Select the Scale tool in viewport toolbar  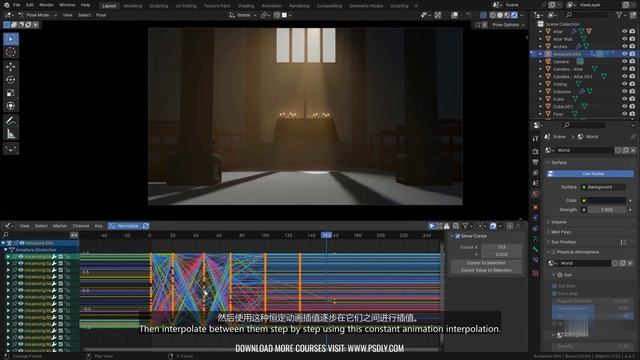(x=11, y=93)
